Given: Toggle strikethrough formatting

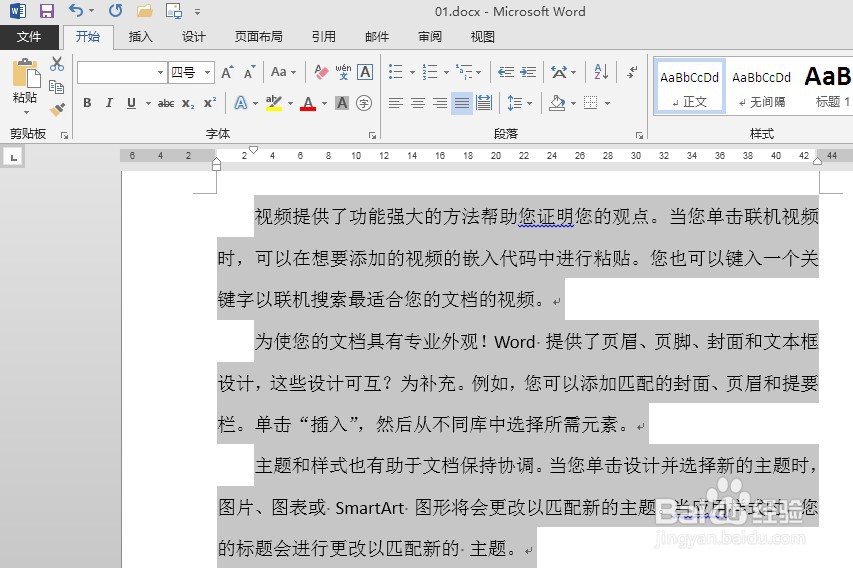Looking at the screenshot, I should (166, 103).
